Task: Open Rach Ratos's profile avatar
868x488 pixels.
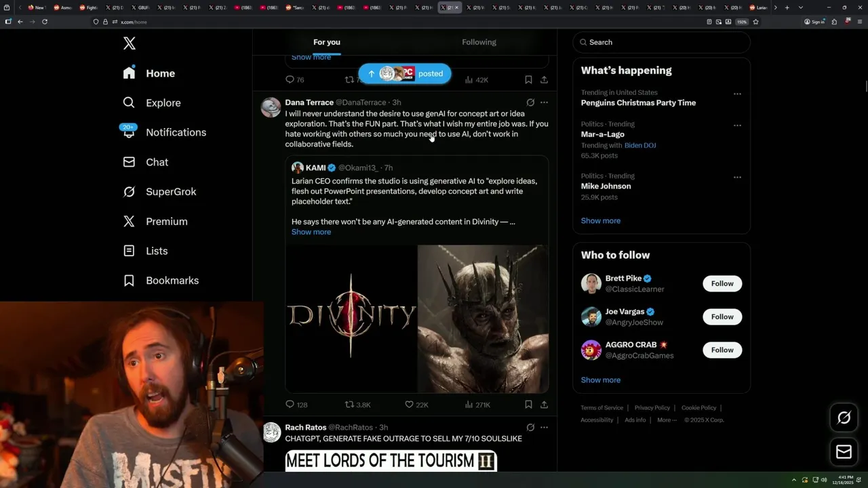Action: (271, 432)
